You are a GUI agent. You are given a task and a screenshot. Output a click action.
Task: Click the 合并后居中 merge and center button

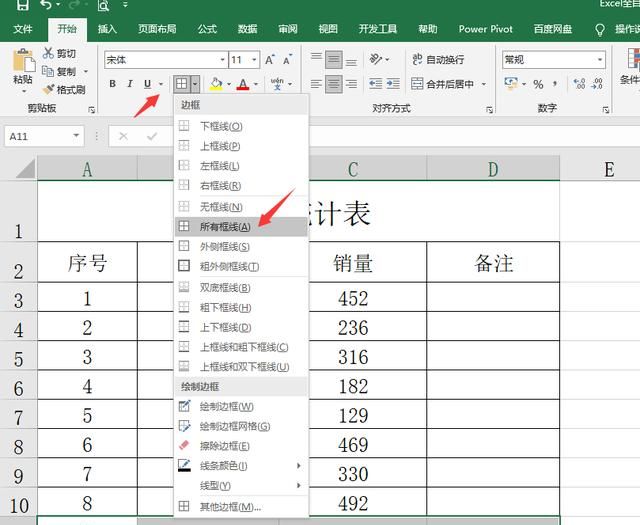(x=443, y=84)
